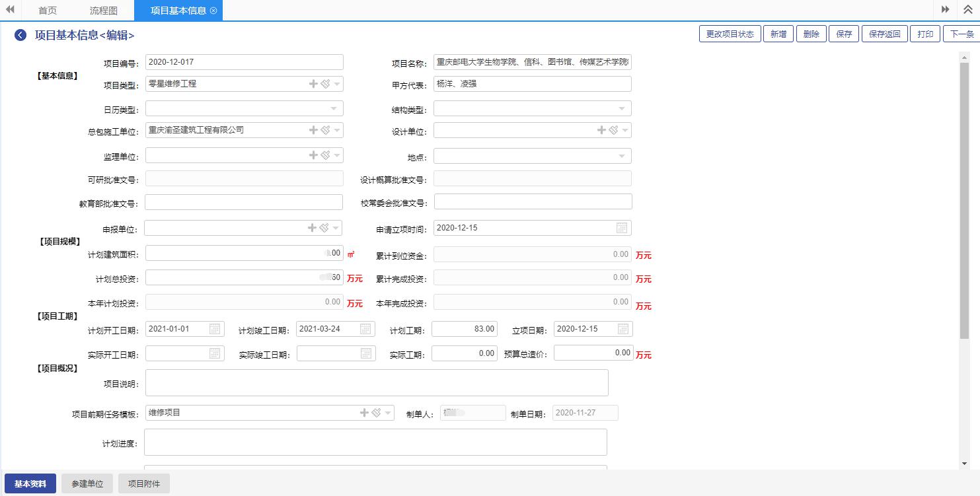The height and width of the screenshot is (496, 980).
Task: Click the plus icon in 项目类型 field
Action: point(313,84)
